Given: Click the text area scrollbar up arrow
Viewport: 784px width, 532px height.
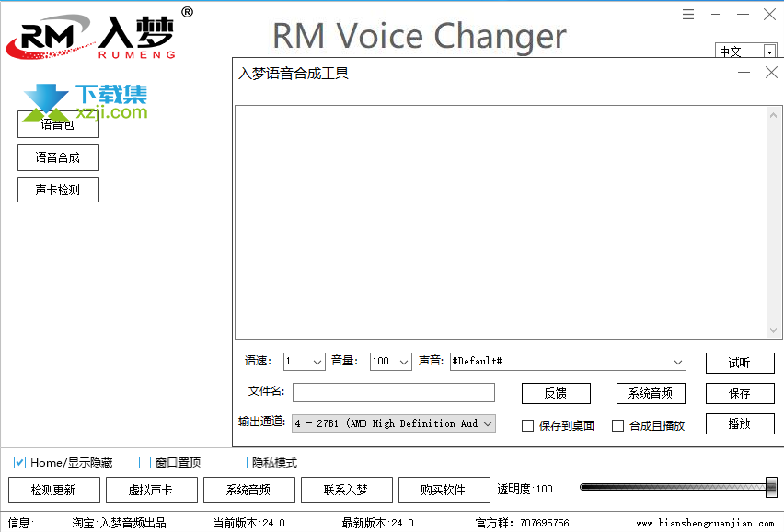Looking at the screenshot, I should (773, 115).
